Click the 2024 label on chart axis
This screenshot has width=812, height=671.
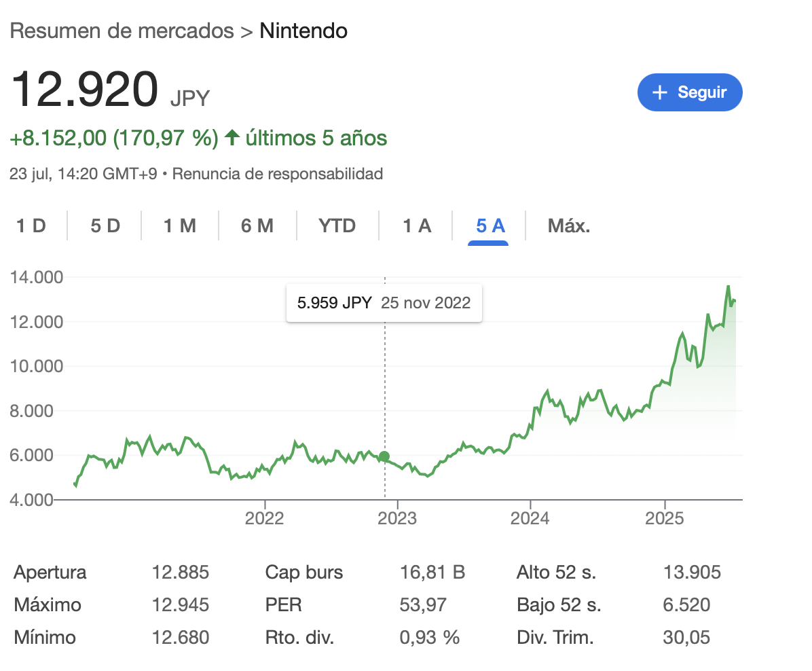pyautogui.click(x=530, y=518)
